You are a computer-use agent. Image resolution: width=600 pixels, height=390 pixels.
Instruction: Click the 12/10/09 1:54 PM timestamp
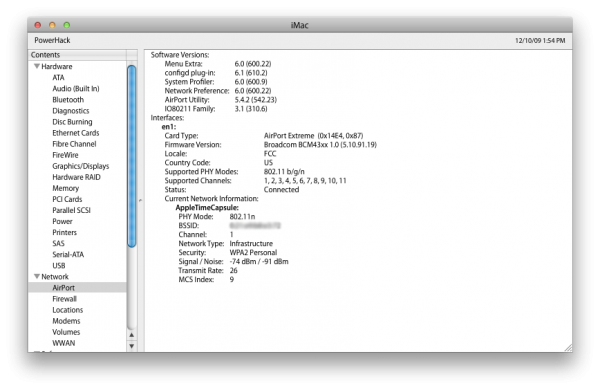(x=540, y=41)
